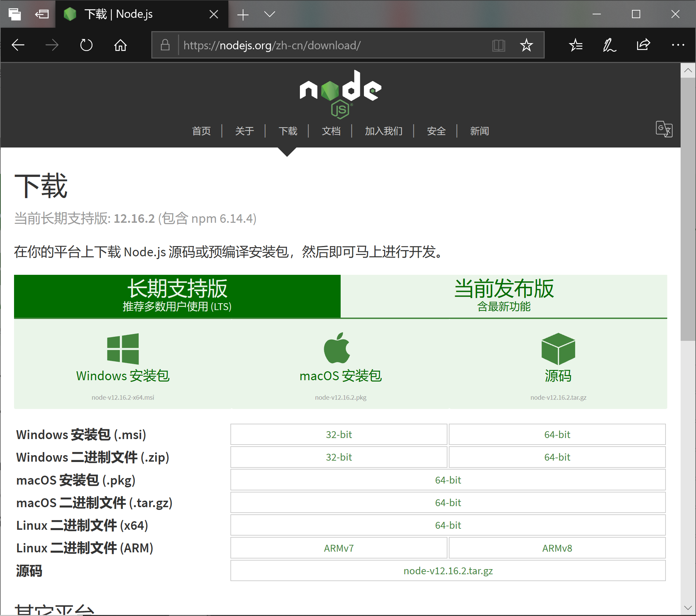Open the reading view book icon

[498, 45]
